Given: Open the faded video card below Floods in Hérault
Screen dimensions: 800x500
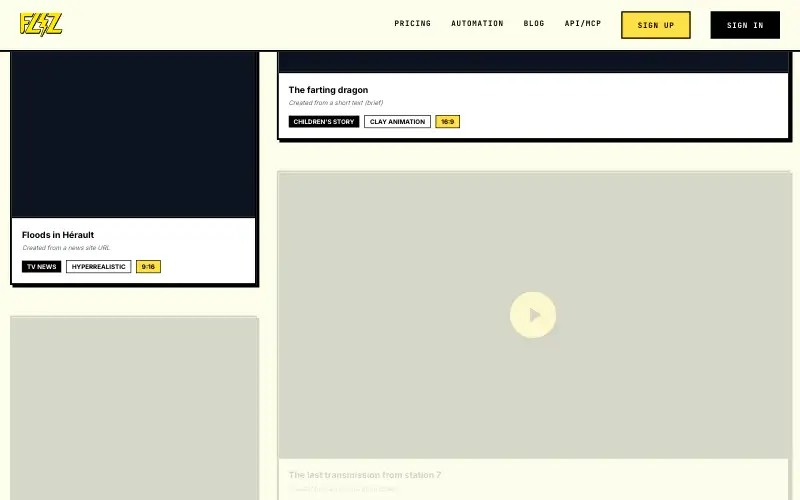Looking at the screenshot, I should 135,408.
